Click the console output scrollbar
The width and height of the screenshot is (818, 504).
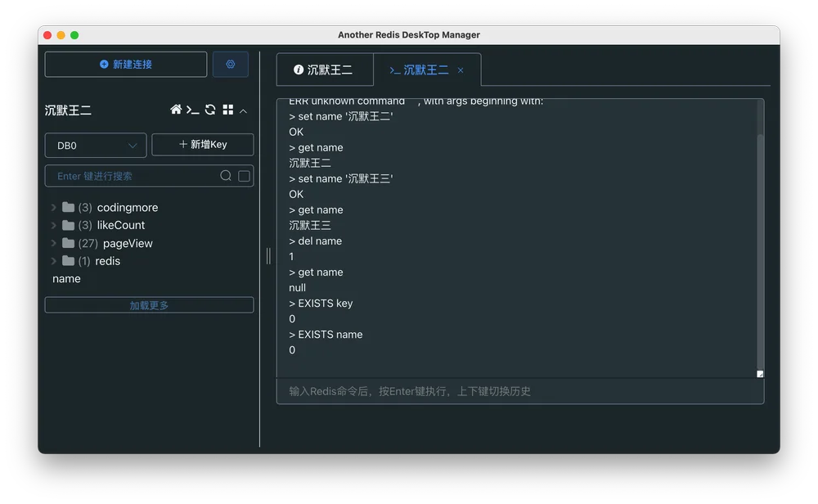click(x=760, y=250)
